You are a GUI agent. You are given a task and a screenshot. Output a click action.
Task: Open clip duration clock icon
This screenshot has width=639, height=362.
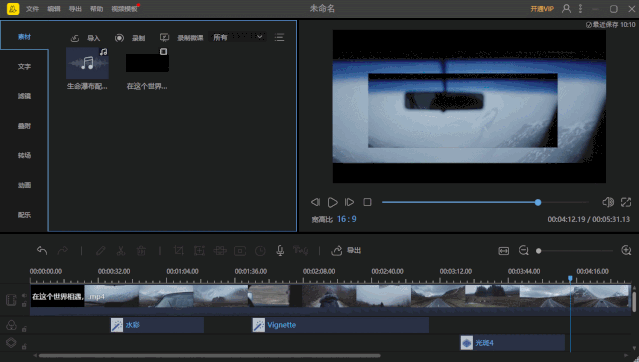[260, 251]
